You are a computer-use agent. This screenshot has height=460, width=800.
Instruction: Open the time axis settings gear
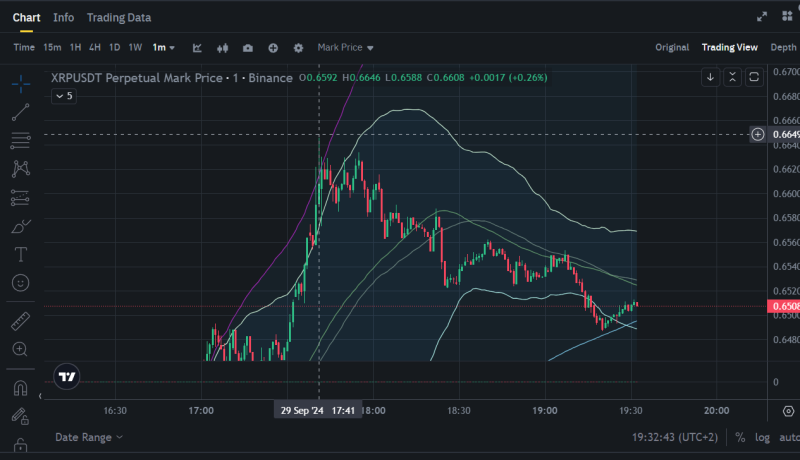pyautogui.click(x=788, y=411)
